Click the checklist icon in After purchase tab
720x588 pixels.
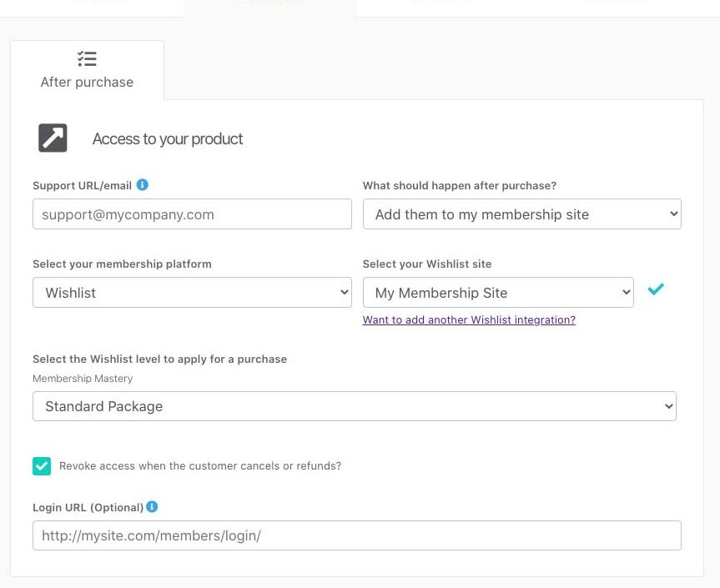pyautogui.click(x=87, y=58)
